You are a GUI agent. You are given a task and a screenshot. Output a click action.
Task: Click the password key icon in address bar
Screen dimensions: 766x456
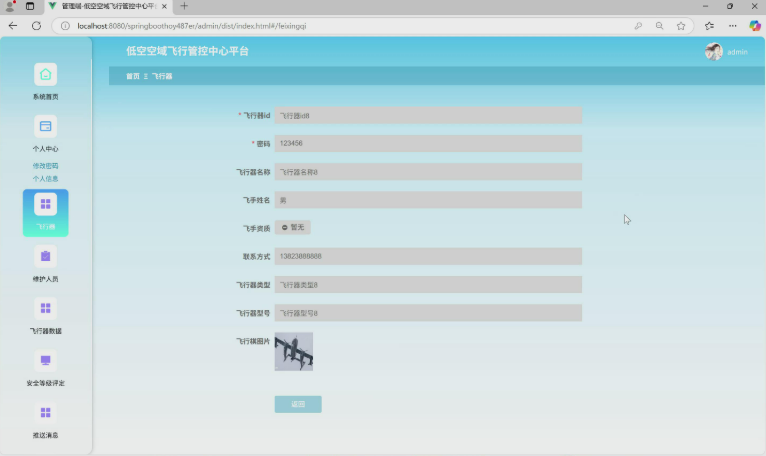[x=638, y=26]
